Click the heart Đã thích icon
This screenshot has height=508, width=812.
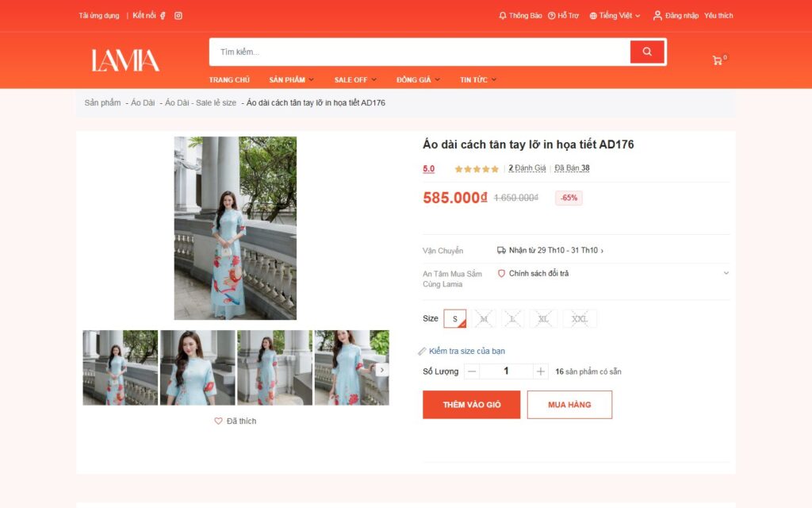click(x=218, y=421)
